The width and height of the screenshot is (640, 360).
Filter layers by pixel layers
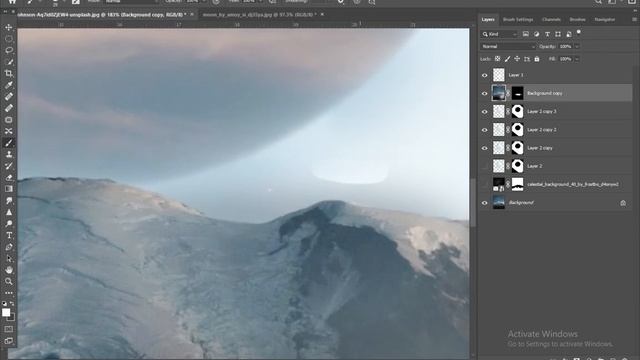click(x=526, y=34)
